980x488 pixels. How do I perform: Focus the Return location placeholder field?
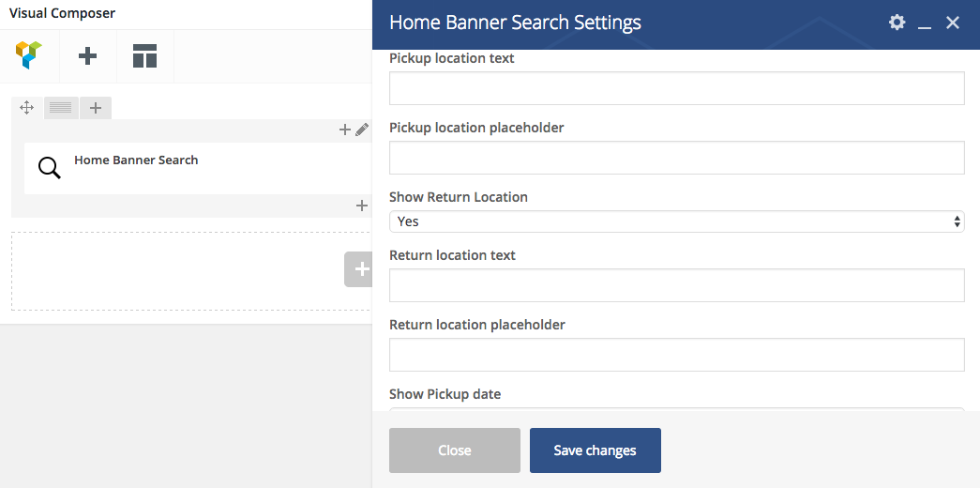pos(676,355)
